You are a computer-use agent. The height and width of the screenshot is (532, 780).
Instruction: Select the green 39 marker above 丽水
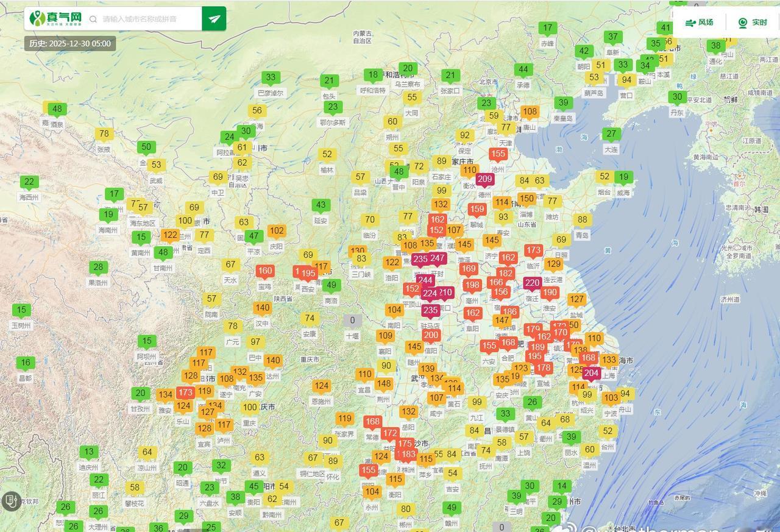571,437
